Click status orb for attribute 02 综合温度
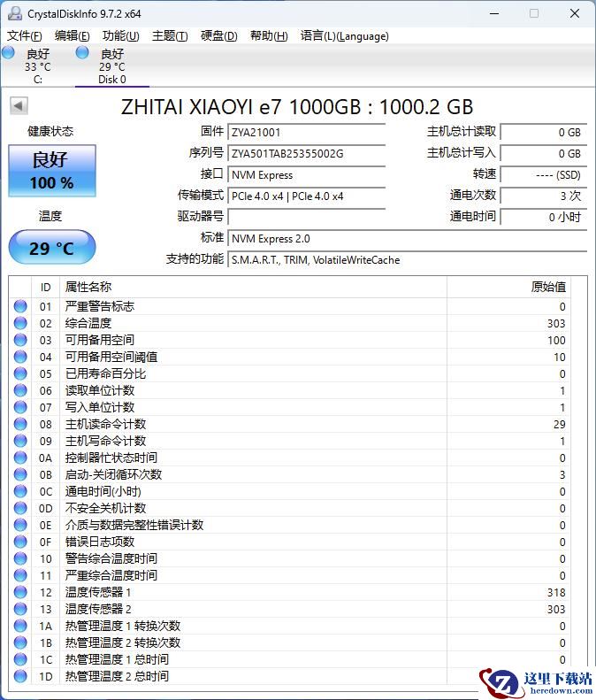596x700 pixels. [x=20, y=323]
